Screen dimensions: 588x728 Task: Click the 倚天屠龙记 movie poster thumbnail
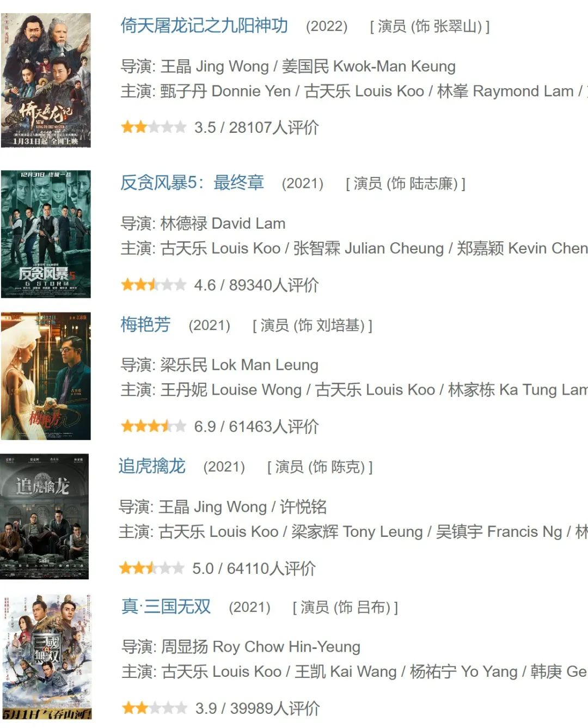[x=46, y=81]
